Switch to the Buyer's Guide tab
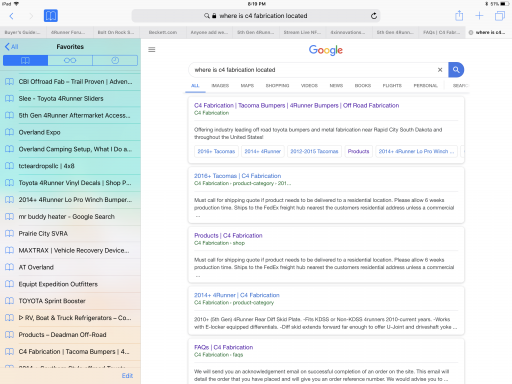Screen dimensions: 512x384 click(x=23, y=32)
